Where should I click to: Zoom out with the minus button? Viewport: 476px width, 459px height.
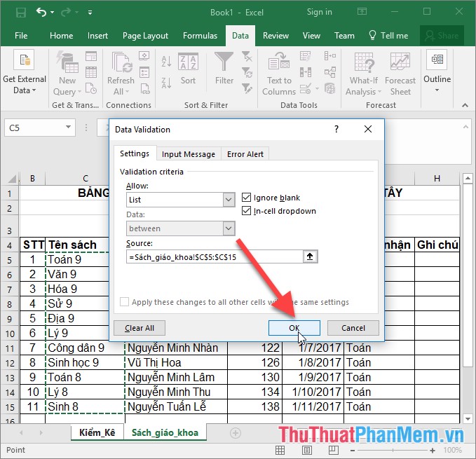[x=353, y=451]
